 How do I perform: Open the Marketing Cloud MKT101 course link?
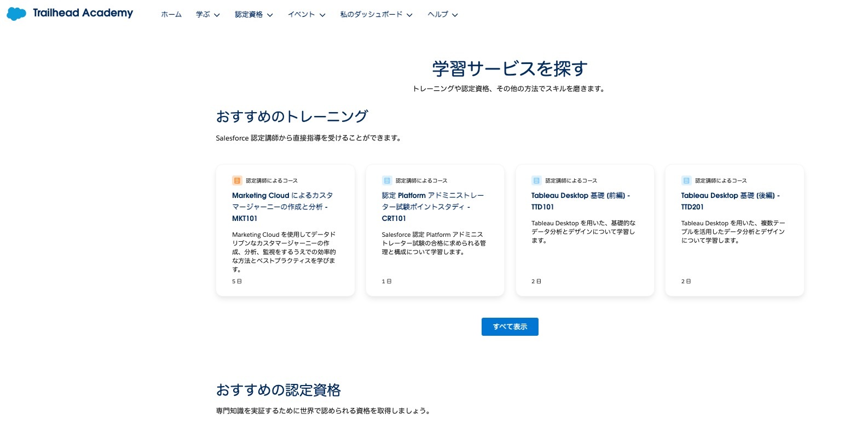282,207
